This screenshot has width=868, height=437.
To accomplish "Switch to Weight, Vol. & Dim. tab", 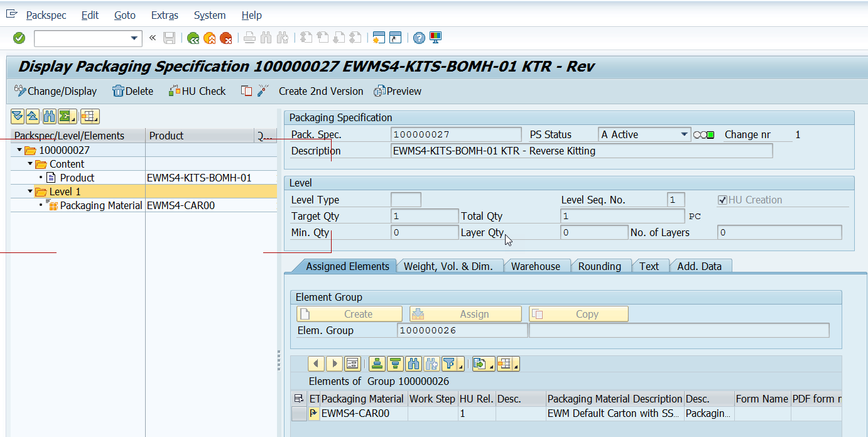I will 448,266.
